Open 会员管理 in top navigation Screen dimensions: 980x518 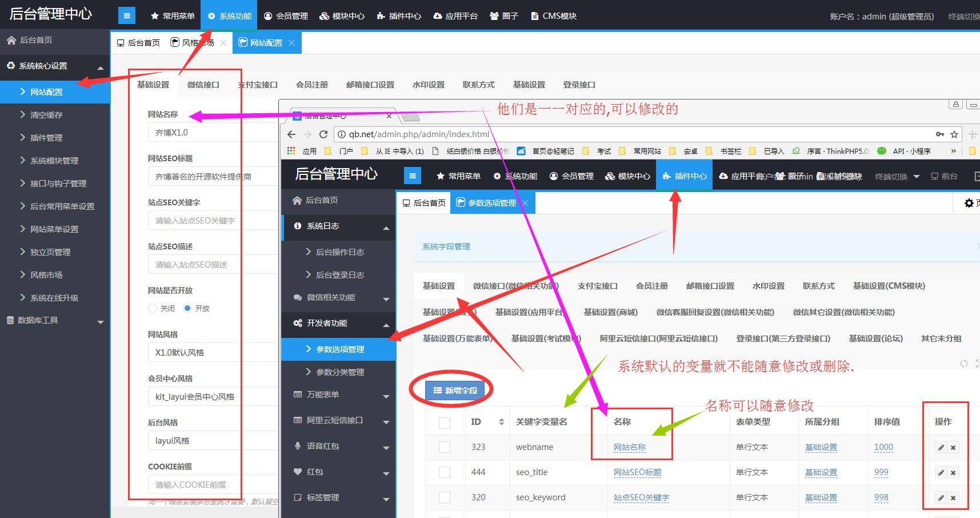tap(286, 16)
